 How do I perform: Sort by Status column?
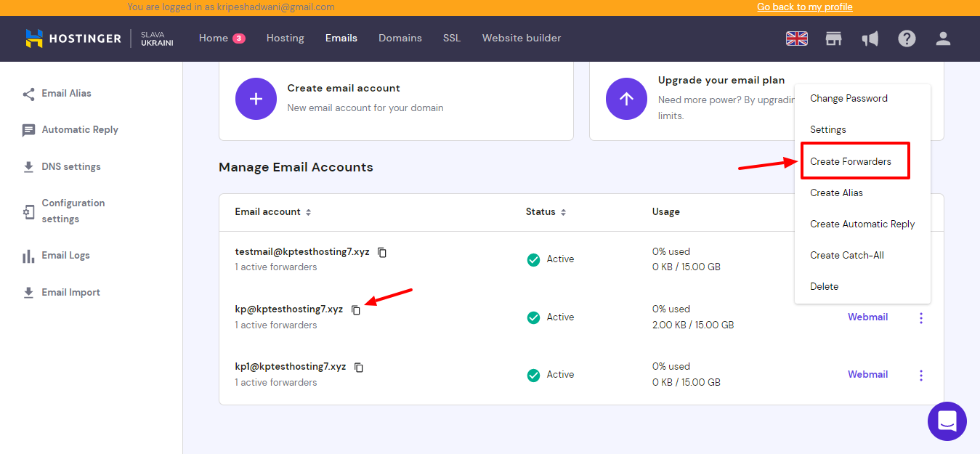pyautogui.click(x=563, y=212)
